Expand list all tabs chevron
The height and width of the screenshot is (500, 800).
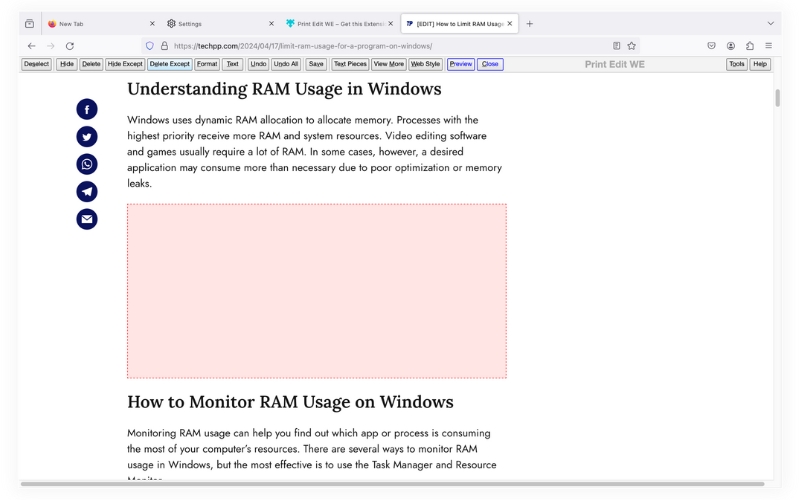click(x=770, y=23)
